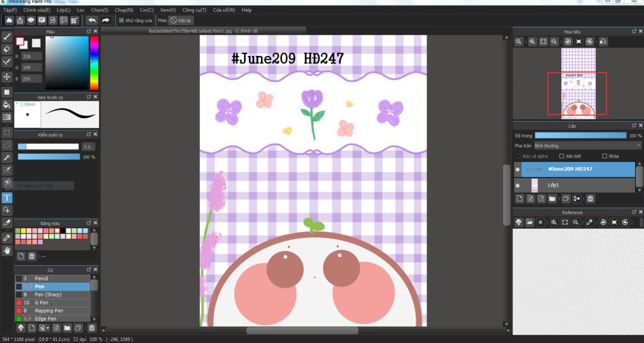
Task: Click the rainbow hue strip
Action: (94, 63)
